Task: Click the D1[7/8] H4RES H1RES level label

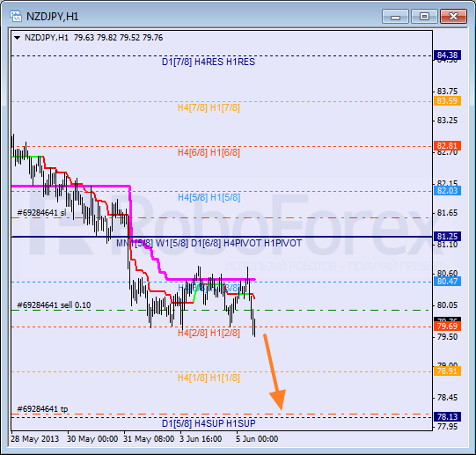Action: pyautogui.click(x=209, y=62)
